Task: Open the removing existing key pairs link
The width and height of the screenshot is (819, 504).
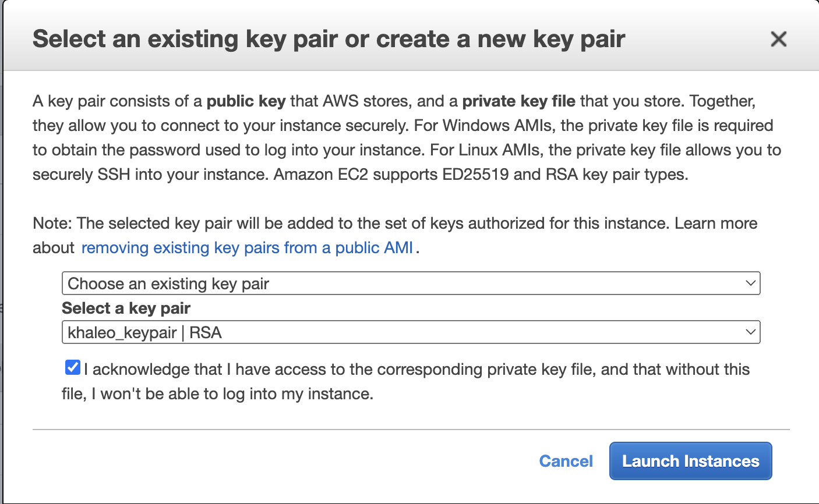Action: point(247,248)
